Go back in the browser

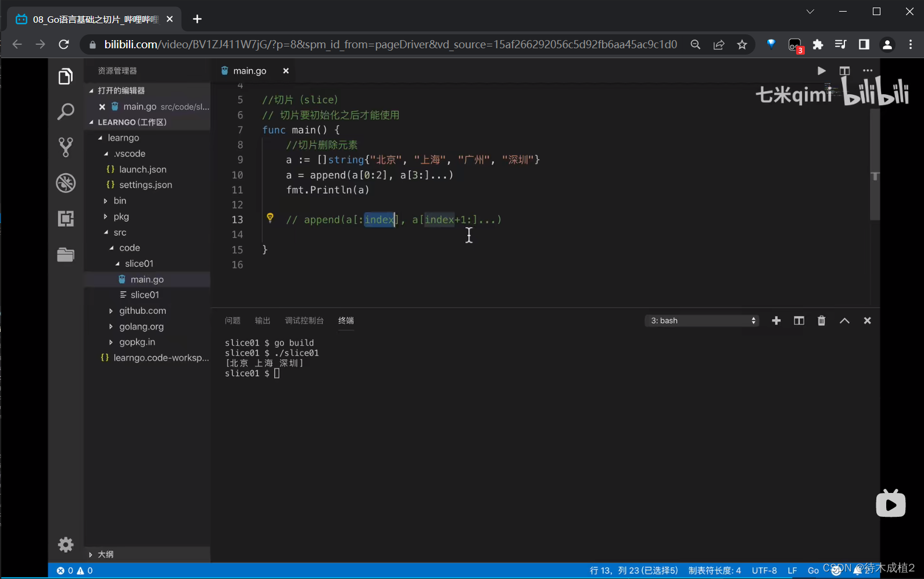(x=17, y=45)
